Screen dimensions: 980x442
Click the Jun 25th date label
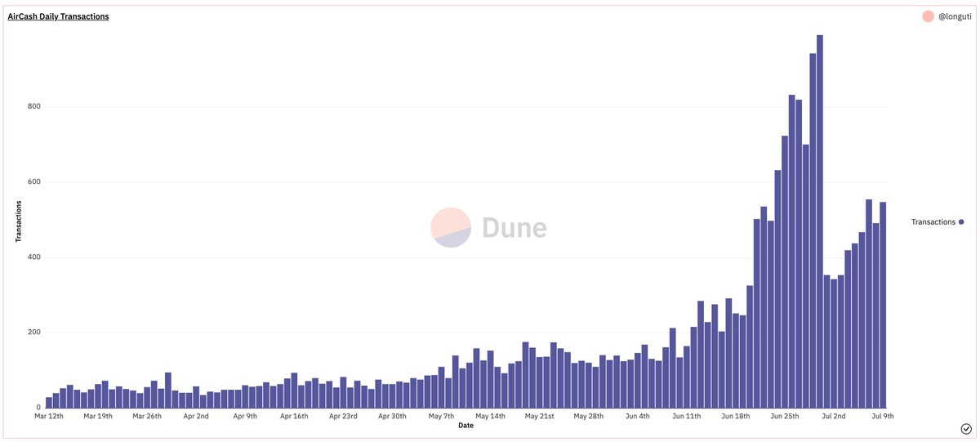[785, 416]
